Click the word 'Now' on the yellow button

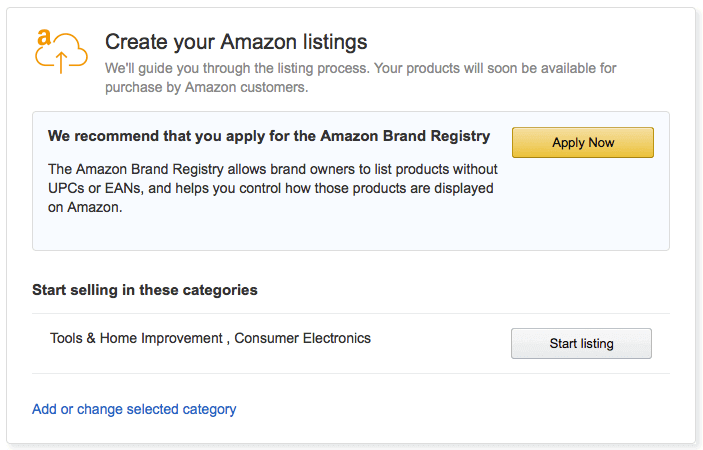click(601, 143)
